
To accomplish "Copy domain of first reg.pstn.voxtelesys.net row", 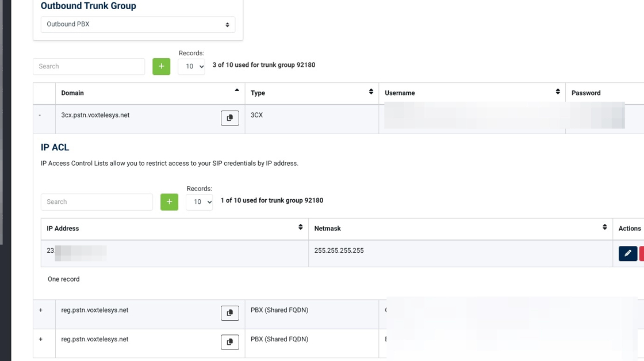I will pyautogui.click(x=229, y=313).
